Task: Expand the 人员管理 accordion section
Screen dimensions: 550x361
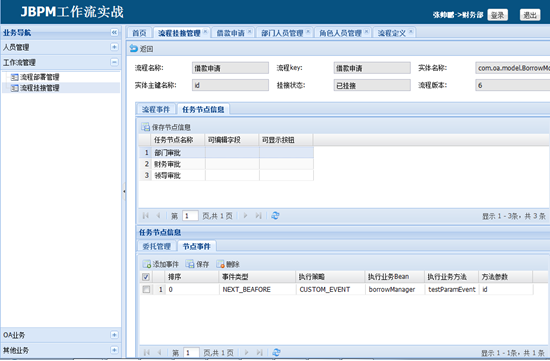Action: 114,47
